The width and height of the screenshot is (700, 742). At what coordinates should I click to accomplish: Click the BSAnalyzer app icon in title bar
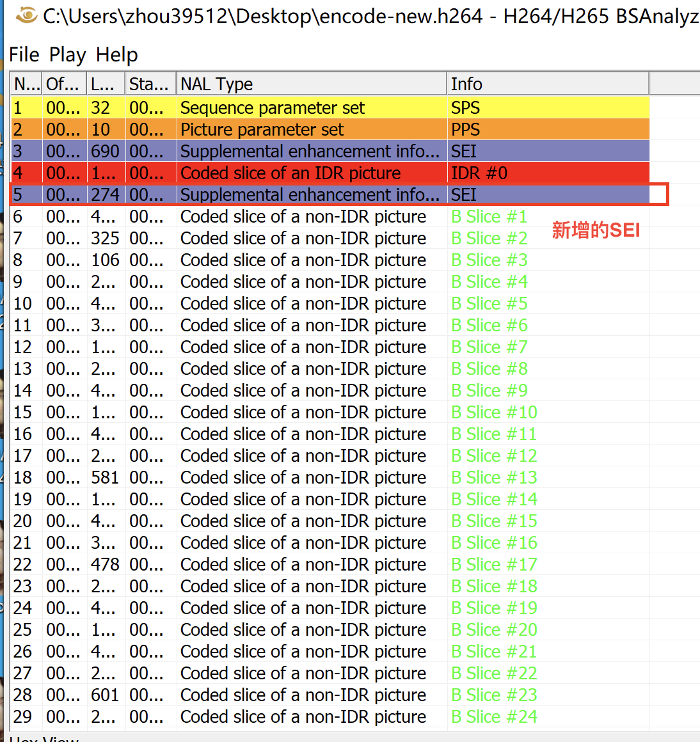click(26, 15)
